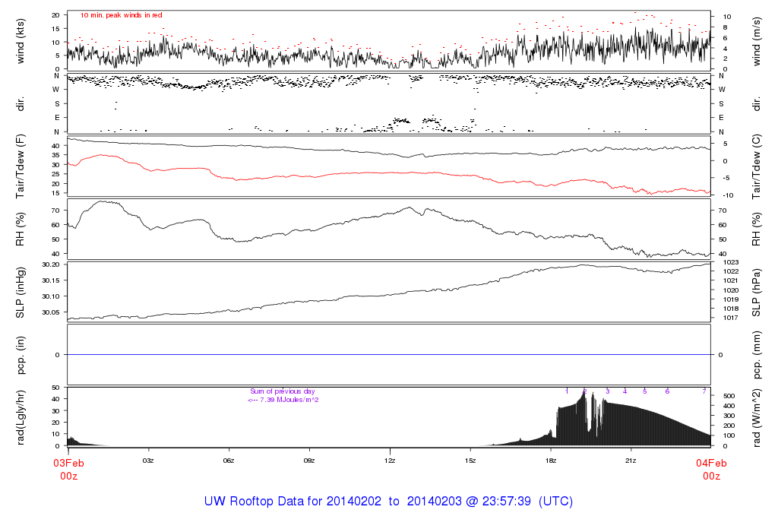The width and height of the screenshot is (778, 532).
Task: Click the 'SLP (hPa)' axis label
Action: (756, 290)
